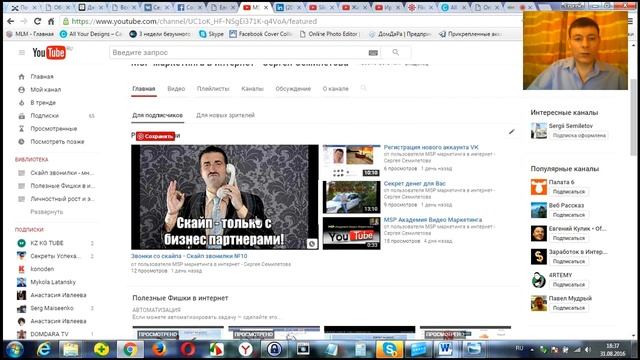The height and width of the screenshot is (360, 640).
Task: Subscribe to 4RTEMY channel
Action: click(x=569, y=284)
